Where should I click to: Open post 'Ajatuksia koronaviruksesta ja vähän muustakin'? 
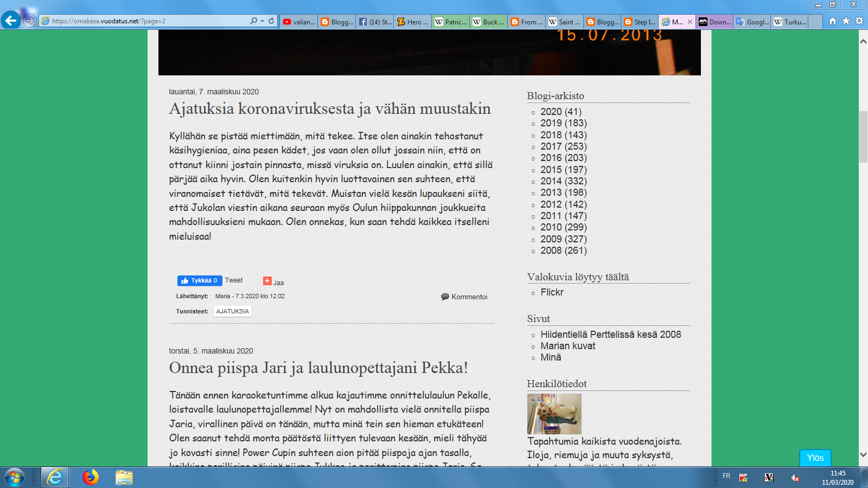[x=330, y=108]
